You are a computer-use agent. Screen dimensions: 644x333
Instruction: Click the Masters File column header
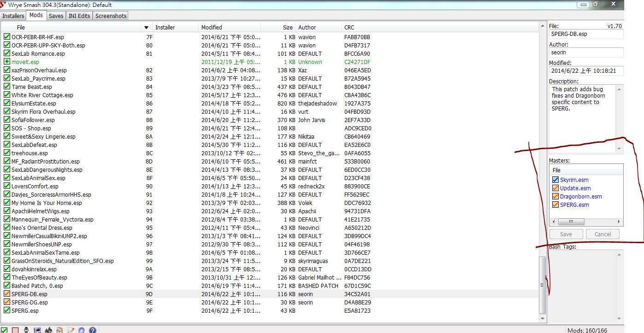[586, 170]
